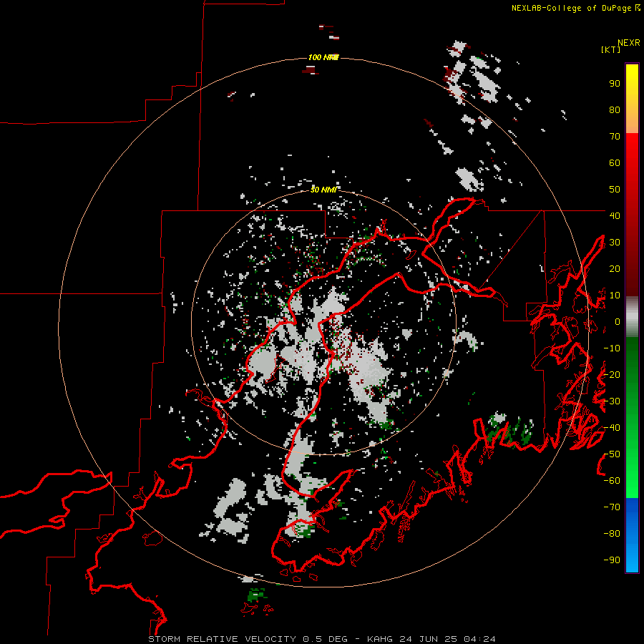Click the -30 value on velocity scale
The height and width of the screenshot is (644, 644).
pyautogui.click(x=612, y=401)
